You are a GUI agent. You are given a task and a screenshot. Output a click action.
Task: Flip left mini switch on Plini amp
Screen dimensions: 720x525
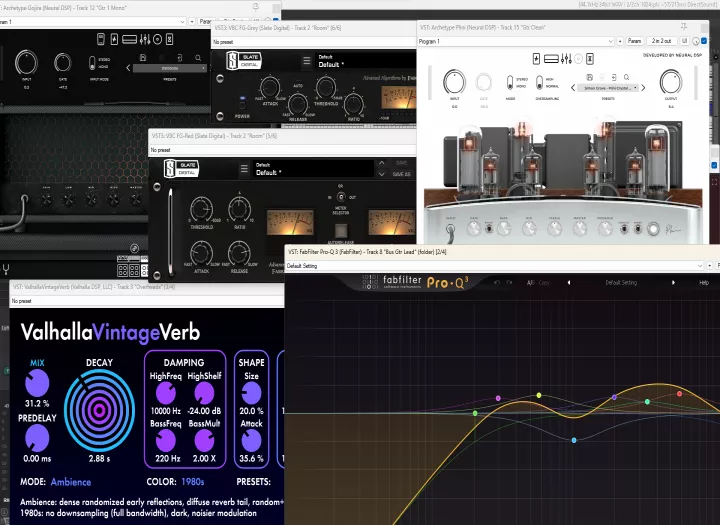pos(489,229)
